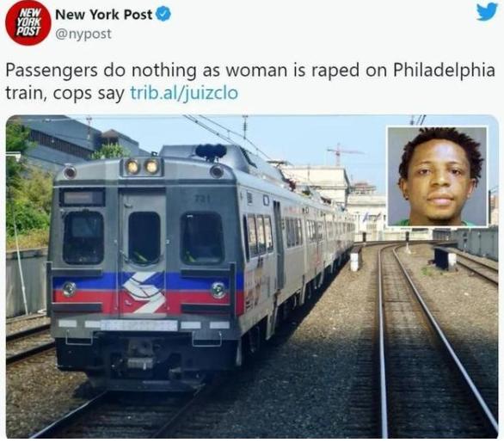Image resolution: width=504 pixels, height=443 pixels.
Task: Click the construction crane in background
Action: click(342, 154)
